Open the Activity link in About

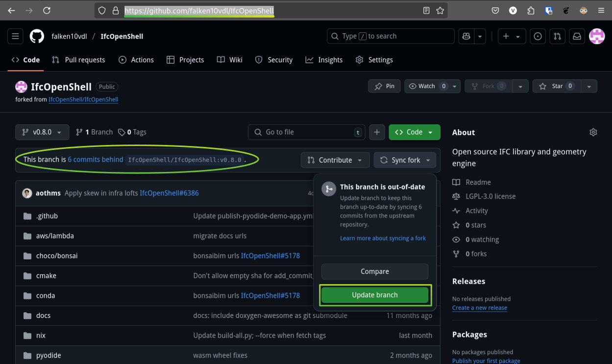pos(470,211)
